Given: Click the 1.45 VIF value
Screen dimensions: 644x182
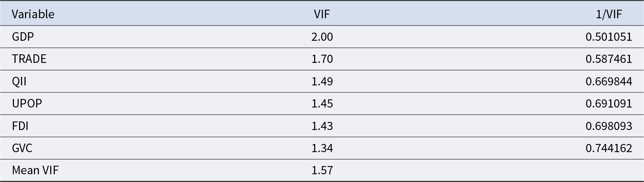Looking at the screenshot, I should tap(322, 104).
